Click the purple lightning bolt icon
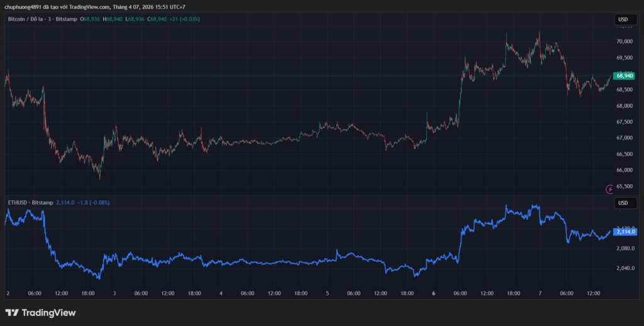Screen dimensions: 644x326 pos(609,188)
